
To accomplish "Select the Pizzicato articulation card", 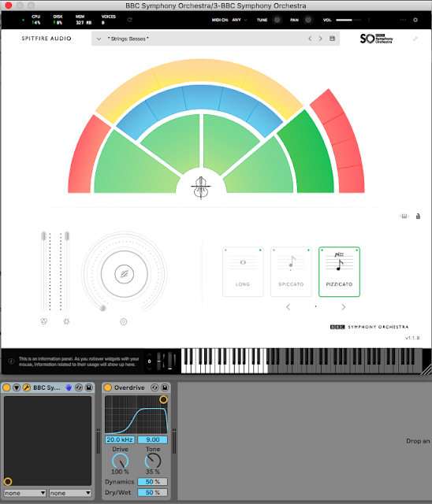I will pos(339,272).
